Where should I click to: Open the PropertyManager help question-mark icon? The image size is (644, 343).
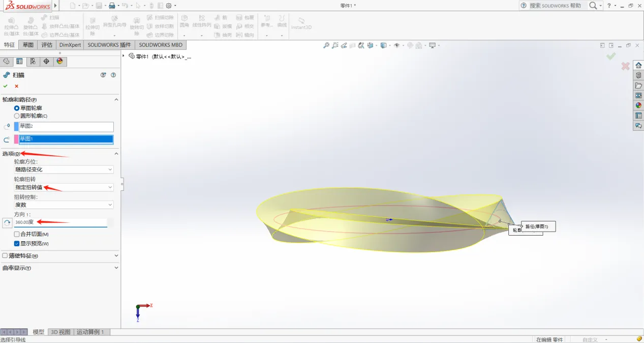113,75
